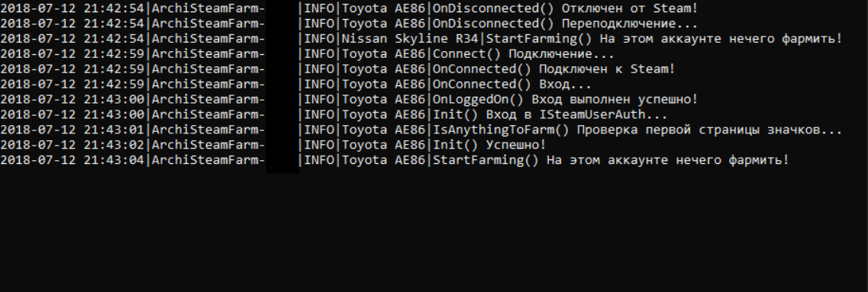Click the "Nissan Skyline R34" bot name
This screenshot has height=292, width=868.
pos(411,40)
